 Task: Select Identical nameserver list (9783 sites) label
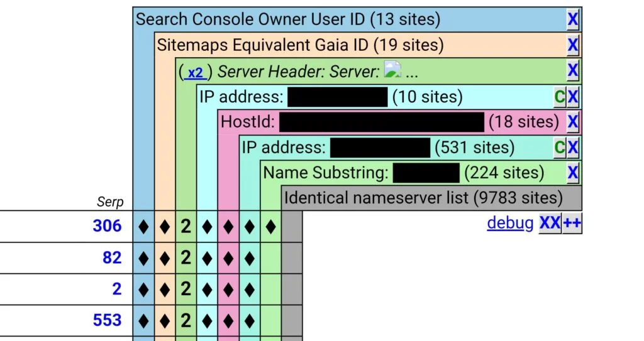(423, 198)
